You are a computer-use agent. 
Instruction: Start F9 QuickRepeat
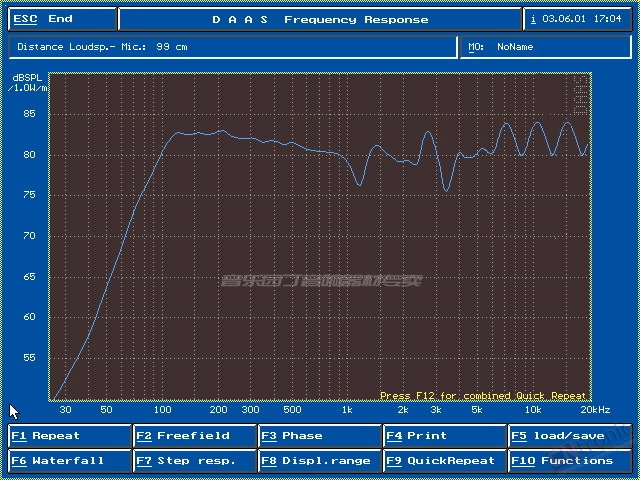[x=445, y=461]
